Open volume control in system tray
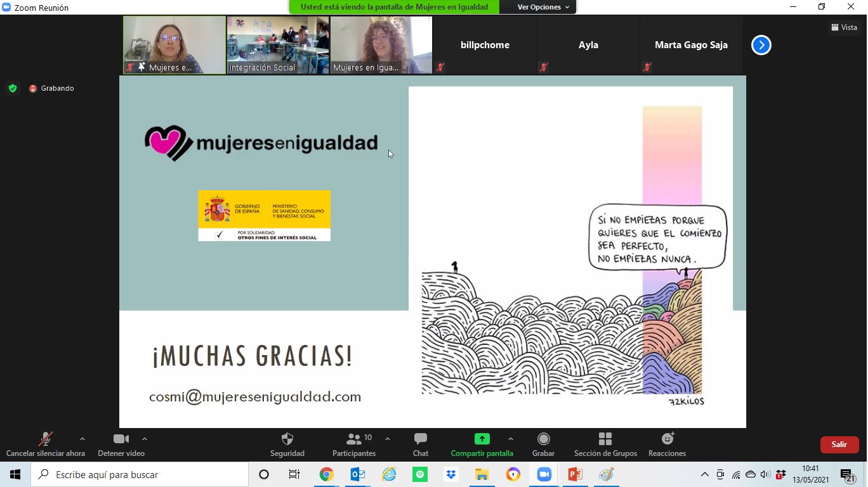The image size is (868, 487). point(765,474)
